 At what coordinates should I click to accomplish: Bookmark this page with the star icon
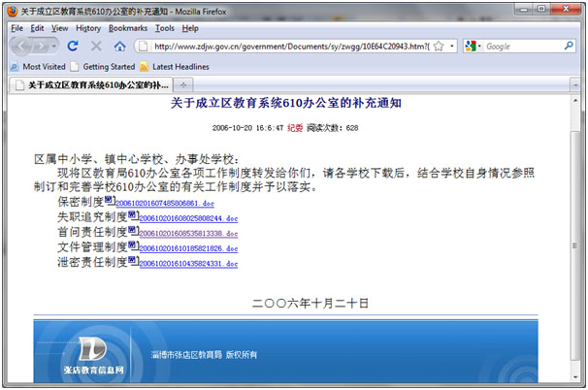(x=439, y=47)
